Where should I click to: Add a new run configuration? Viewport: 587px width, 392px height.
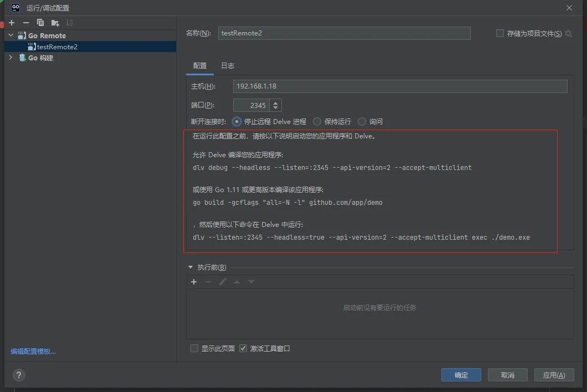pyautogui.click(x=12, y=23)
